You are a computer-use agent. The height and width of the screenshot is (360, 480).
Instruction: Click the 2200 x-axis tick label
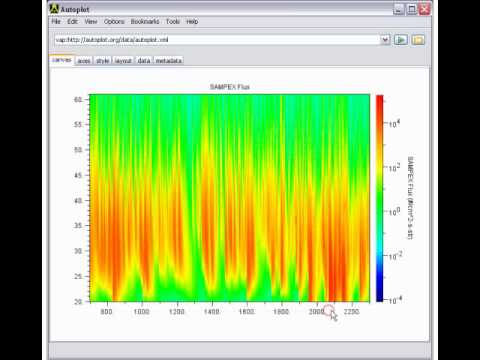point(351,312)
